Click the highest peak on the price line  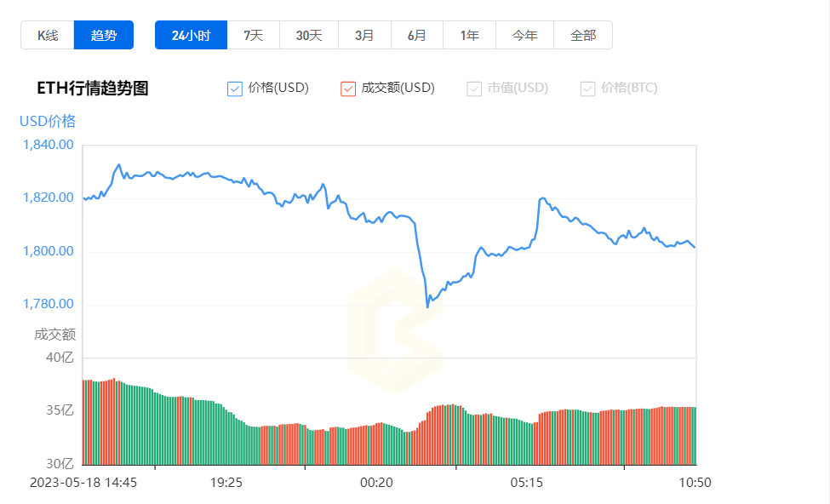[x=118, y=165]
